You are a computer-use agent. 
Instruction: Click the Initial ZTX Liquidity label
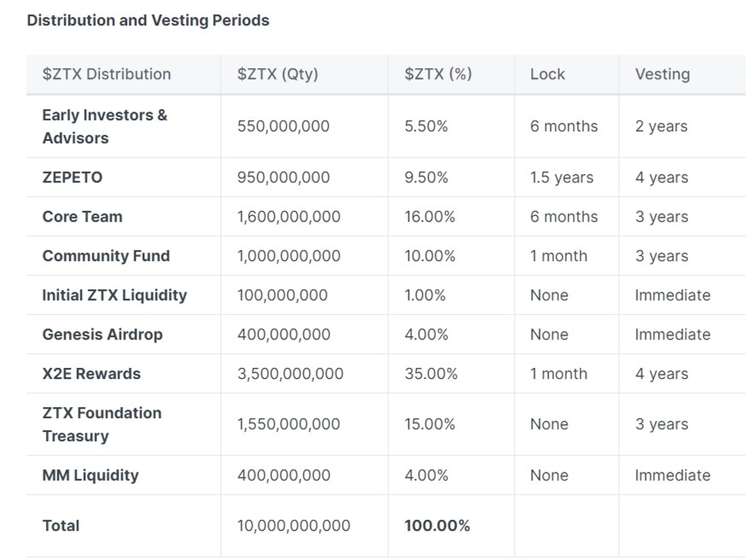pyautogui.click(x=115, y=295)
